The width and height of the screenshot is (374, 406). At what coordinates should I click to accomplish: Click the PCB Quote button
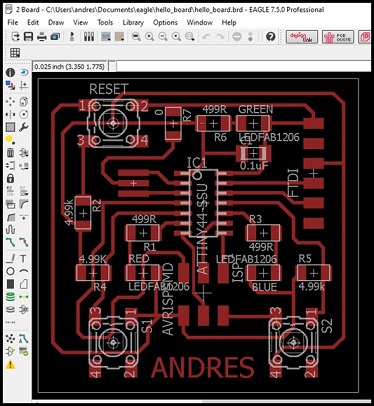[338, 37]
